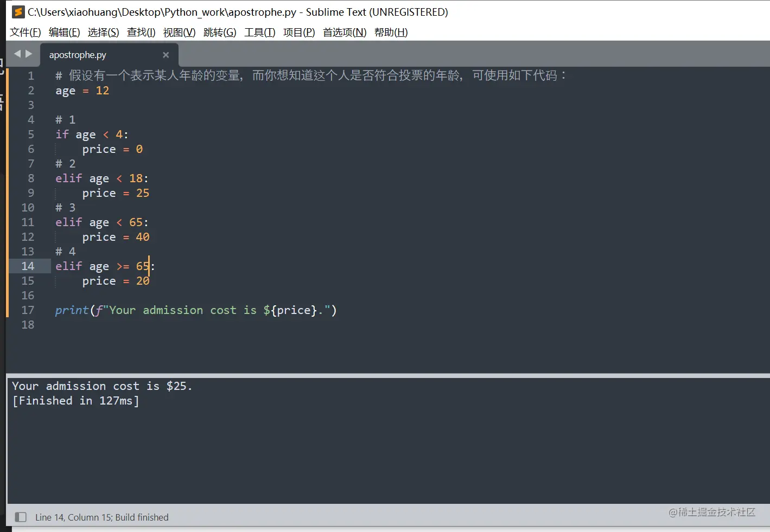Click the 'elif age >= 65:' line
This screenshot has height=532, width=770.
[105, 266]
